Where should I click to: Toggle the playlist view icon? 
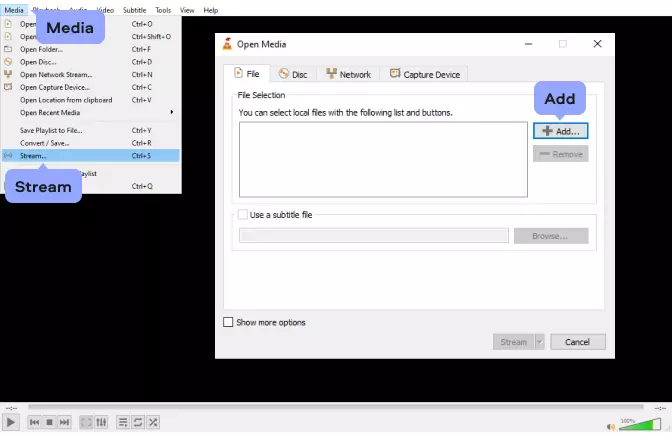(x=123, y=422)
